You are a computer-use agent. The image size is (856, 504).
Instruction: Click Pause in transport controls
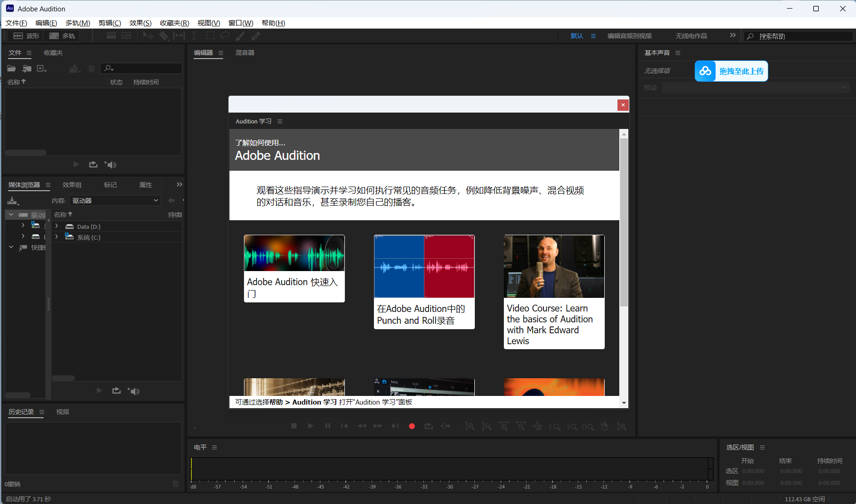point(328,426)
